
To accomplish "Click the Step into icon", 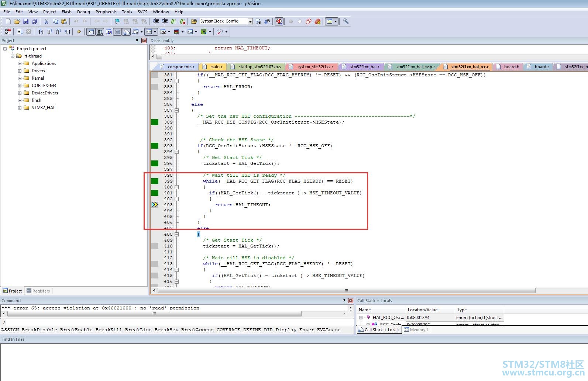I will (x=41, y=32).
